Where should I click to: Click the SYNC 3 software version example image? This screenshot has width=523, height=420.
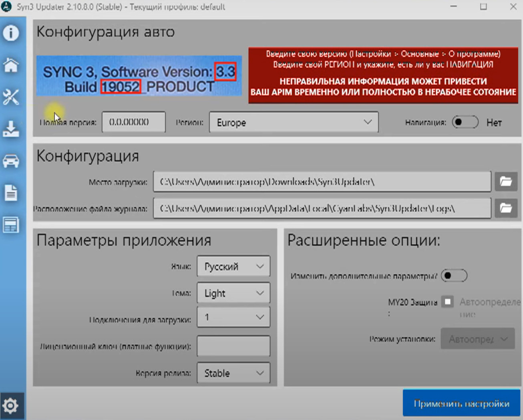pyautogui.click(x=139, y=76)
